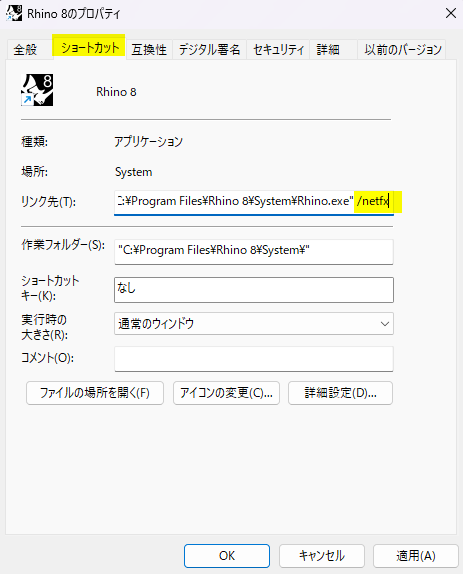Confirm with the OK button
463x574 pixels.
point(227,556)
